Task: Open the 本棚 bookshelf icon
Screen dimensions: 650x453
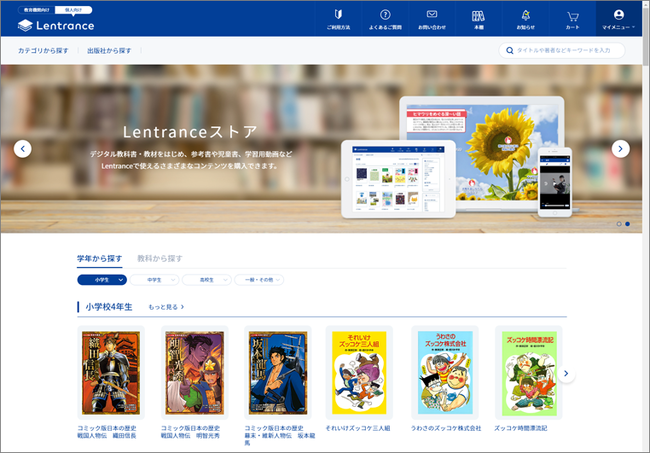Action: 478,19
